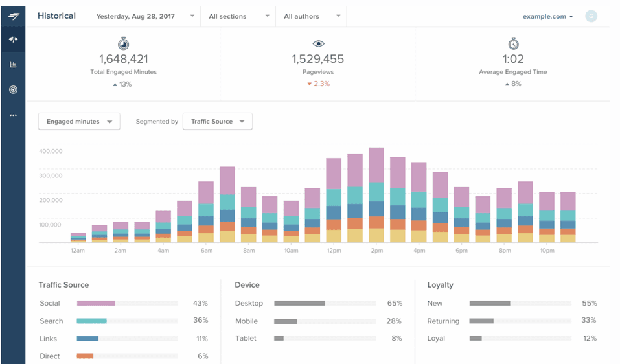
Task: Expand the All sections filter
Action: click(238, 16)
